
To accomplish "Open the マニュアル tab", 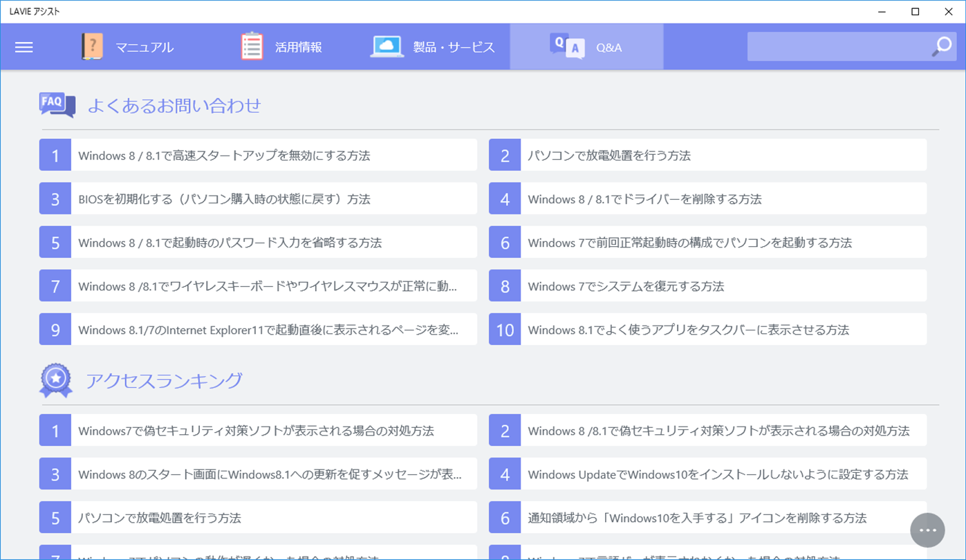I will pyautogui.click(x=127, y=47).
